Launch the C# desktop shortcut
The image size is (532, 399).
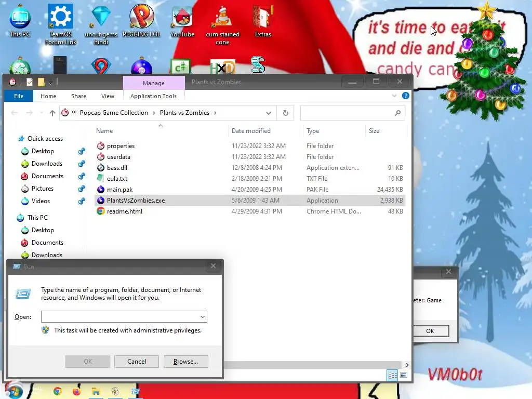[180, 66]
